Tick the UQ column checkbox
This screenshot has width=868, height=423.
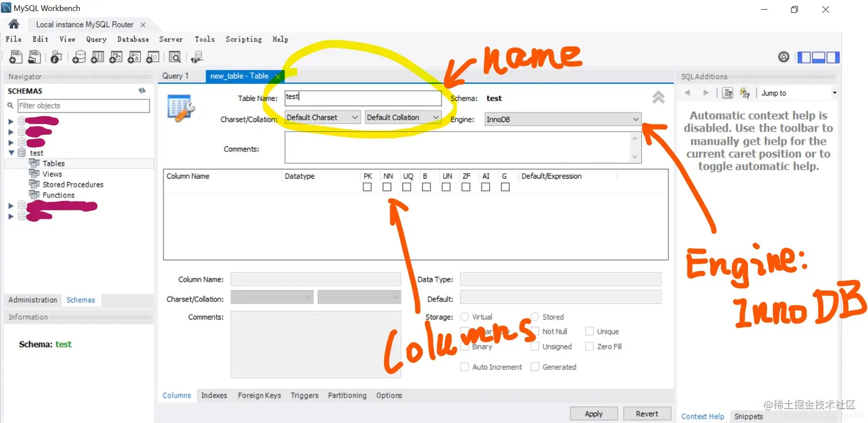coord(406,187)
